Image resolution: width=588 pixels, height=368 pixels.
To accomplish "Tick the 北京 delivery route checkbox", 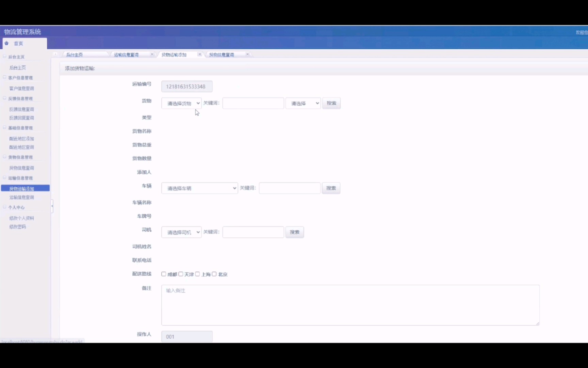I will click(x=214, y=274).
